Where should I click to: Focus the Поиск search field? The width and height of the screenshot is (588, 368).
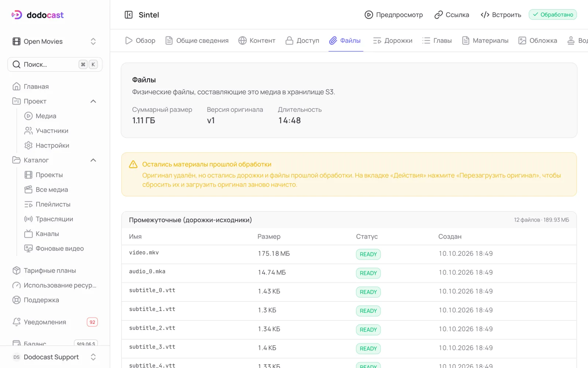click(x=55, y=64)
